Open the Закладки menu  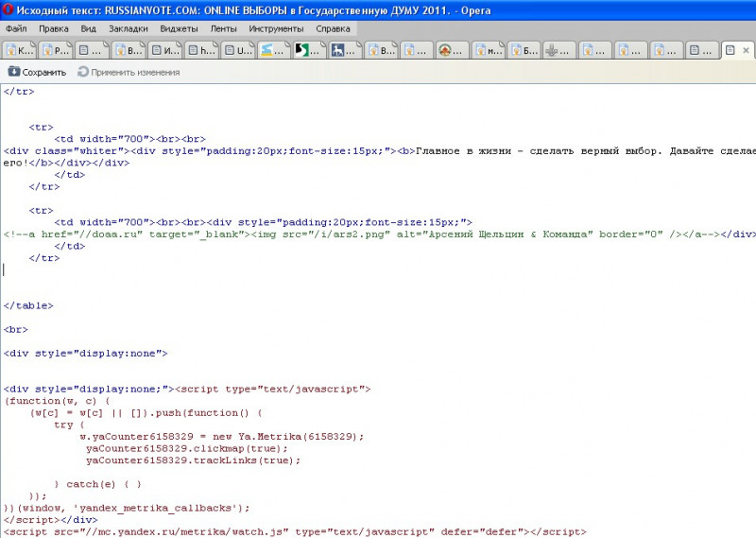128,28
